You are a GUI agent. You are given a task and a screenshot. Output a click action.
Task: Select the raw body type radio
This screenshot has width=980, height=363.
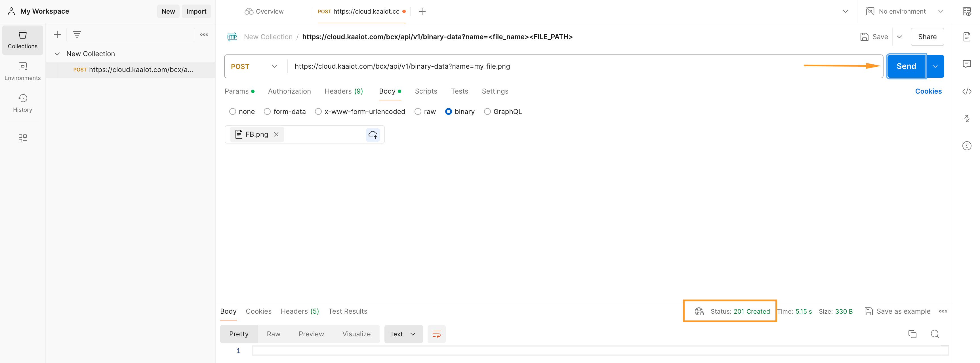pyautogui.click(x=418, y=112)
